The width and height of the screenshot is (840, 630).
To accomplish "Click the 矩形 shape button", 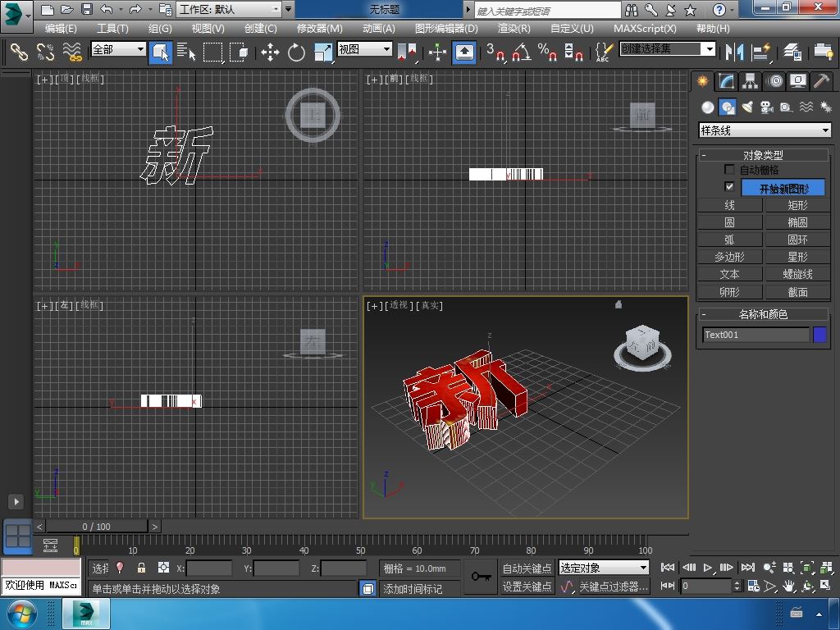I will click(x=797, y=205).
